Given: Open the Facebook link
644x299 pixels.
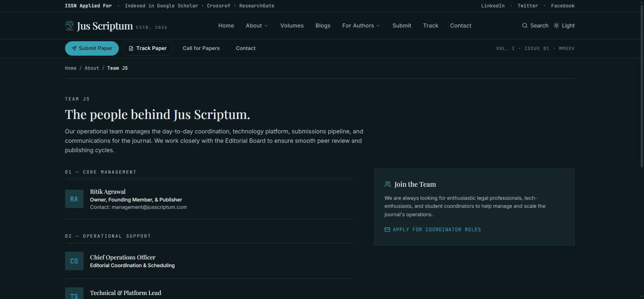Looking at the screenshot, I should coord(563,6).
